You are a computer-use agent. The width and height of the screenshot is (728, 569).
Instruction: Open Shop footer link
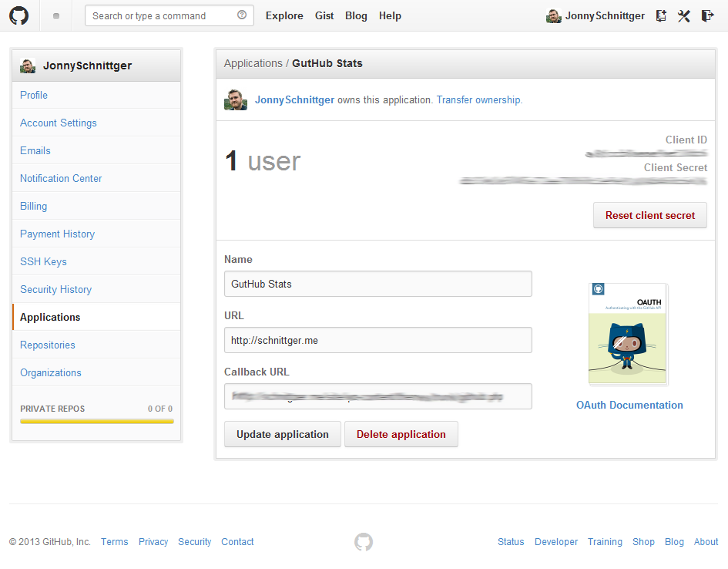point(643,541)
